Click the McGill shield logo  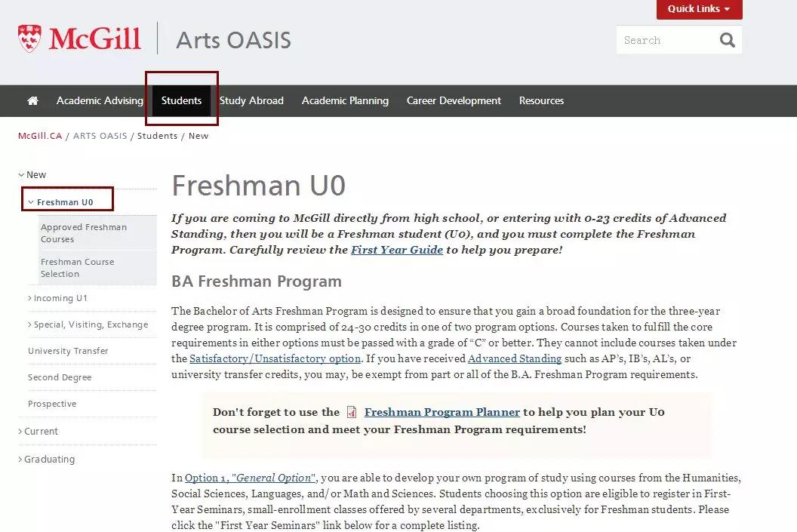(x=29, y=38)
